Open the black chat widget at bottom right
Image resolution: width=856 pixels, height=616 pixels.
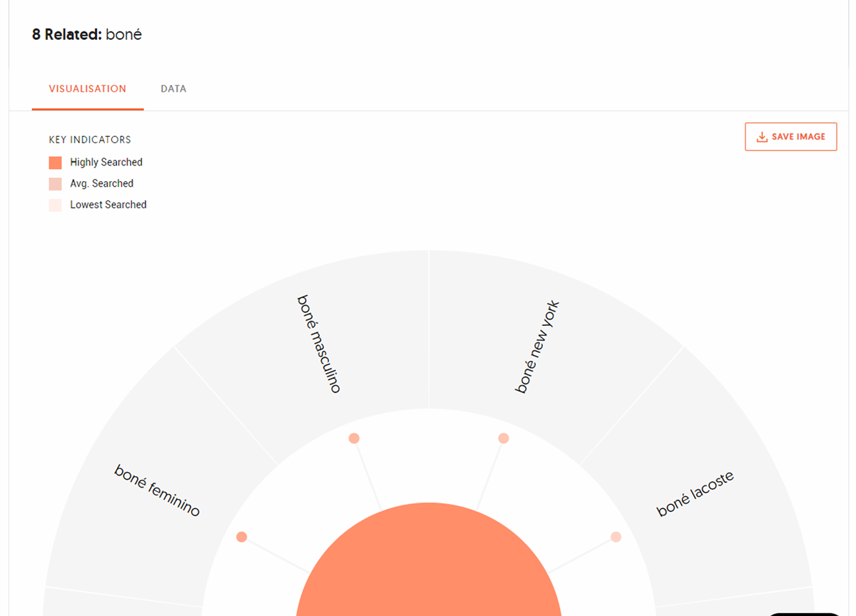(806, 613)
